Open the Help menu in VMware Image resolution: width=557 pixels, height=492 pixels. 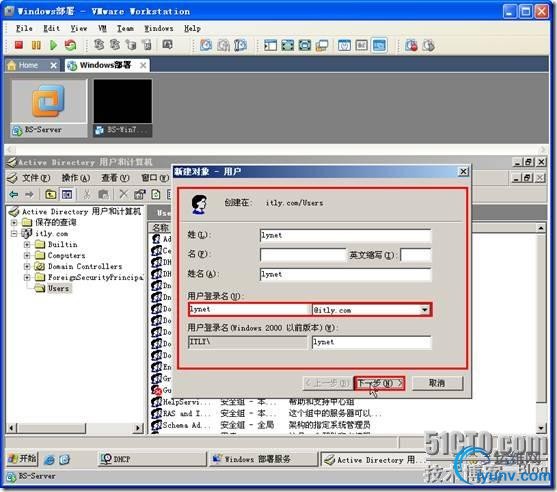192,28
